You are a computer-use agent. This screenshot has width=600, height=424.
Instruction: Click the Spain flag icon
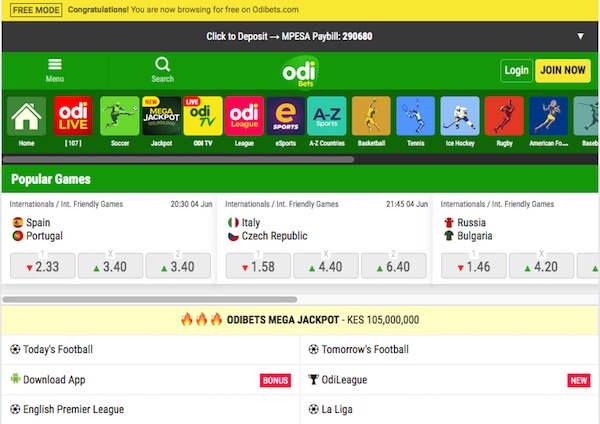click(x=18, y=222)
